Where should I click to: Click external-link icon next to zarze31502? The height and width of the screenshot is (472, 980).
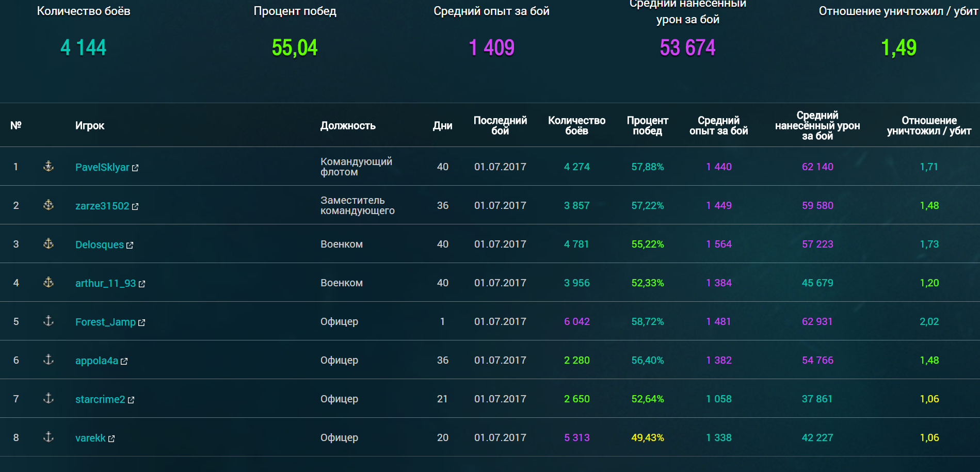(135, 206)
